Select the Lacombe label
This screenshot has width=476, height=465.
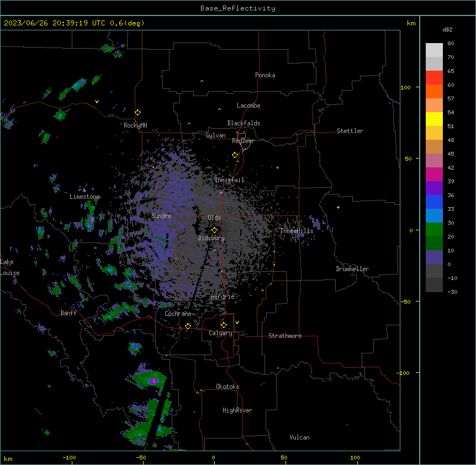pos(248,105)
